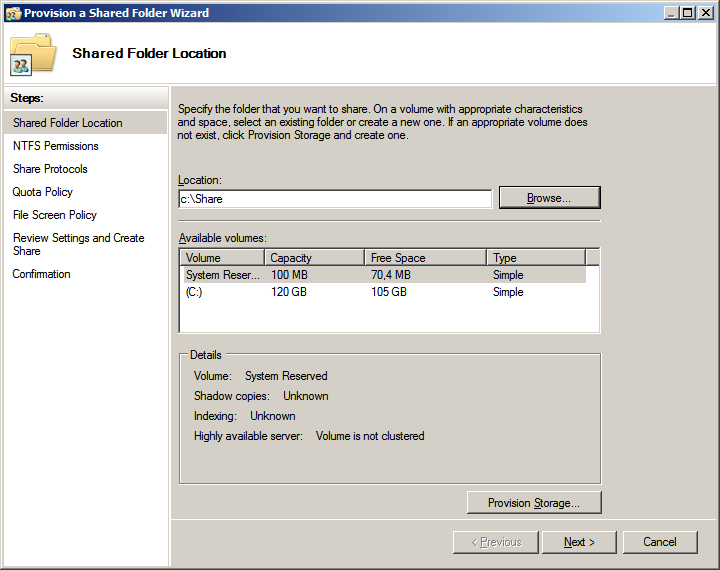Image resolution: width=720 pixels, height=570 pixels.
Task: Click the Volume: System Reserved detail text
Action: pos(260,376)
